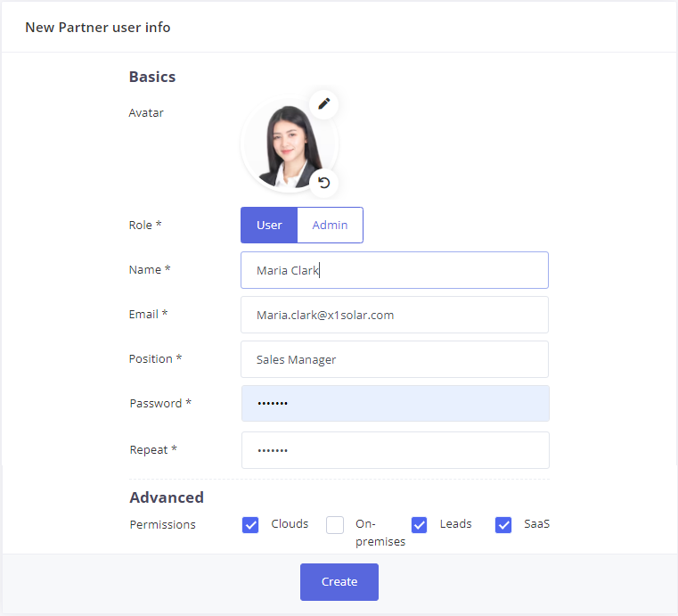The height and width of the screenshot is (616, 678).
Task: Click into the Name input field
Action: point(394,270)
